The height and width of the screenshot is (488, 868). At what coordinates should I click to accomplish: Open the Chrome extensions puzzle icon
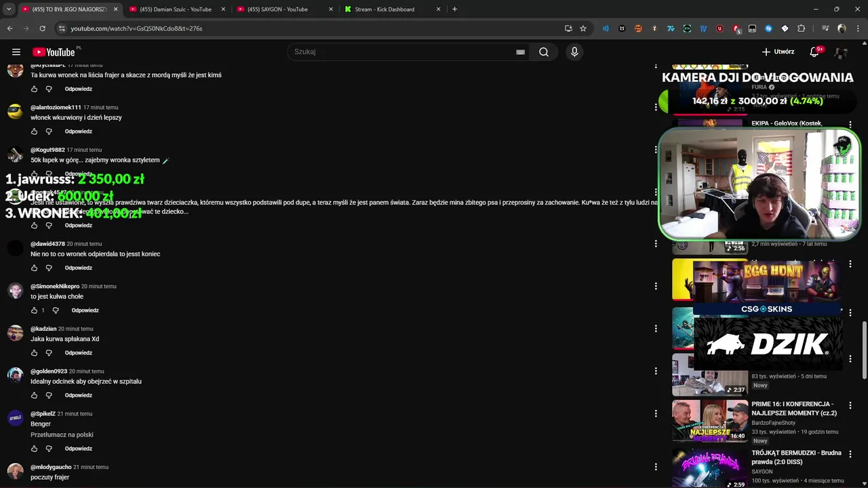pos(801,28)
